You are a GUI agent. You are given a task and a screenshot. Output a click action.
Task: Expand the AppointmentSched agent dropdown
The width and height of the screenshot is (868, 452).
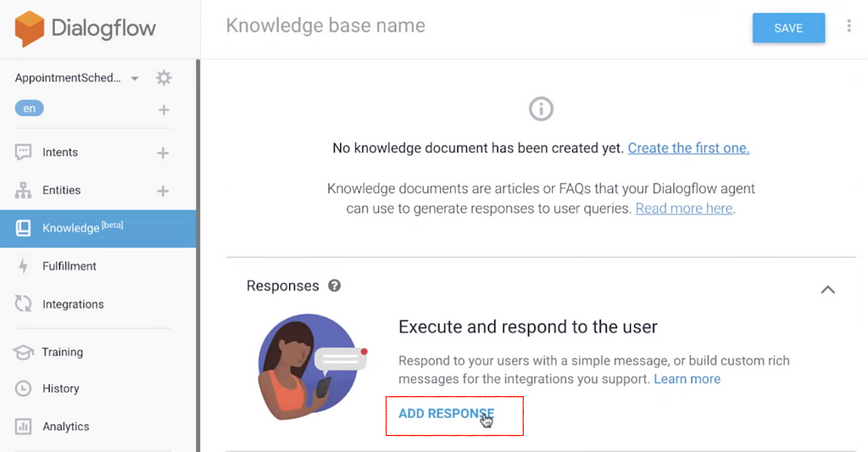click(134, 78)
